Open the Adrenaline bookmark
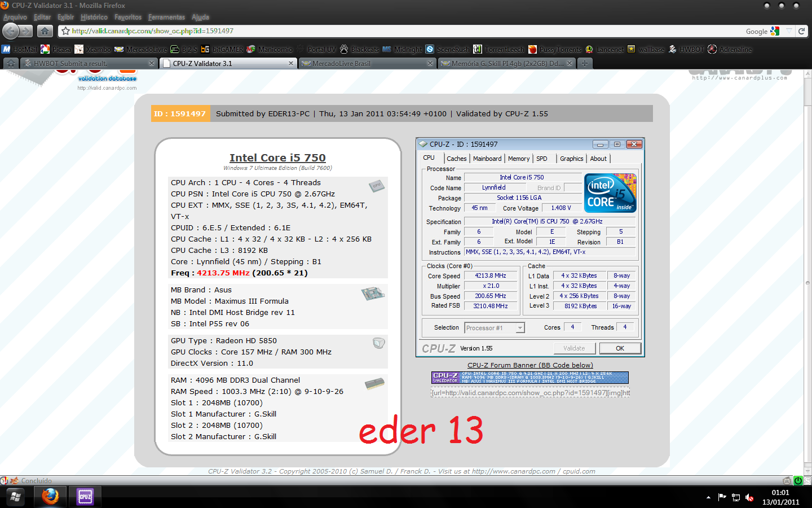The height and width of the screenshot is (508, 812). 730,49
